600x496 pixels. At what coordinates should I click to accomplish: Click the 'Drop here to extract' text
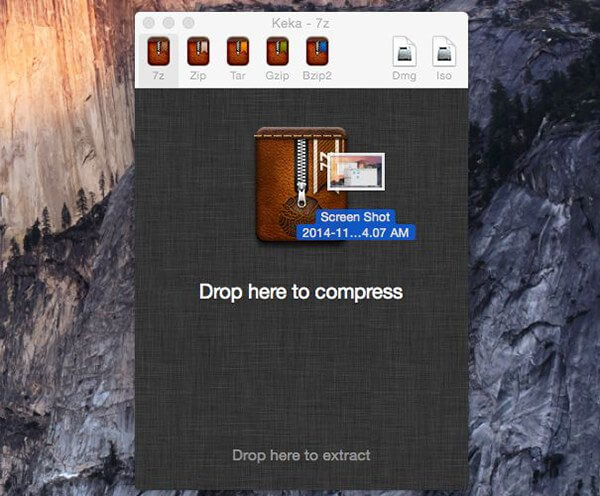[301, 455]
